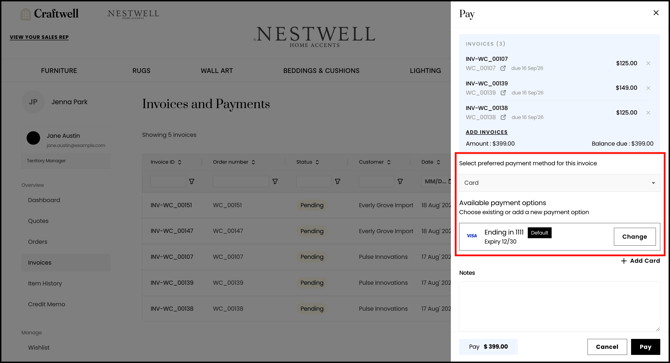Click the Change card button

tap(635, 237)
